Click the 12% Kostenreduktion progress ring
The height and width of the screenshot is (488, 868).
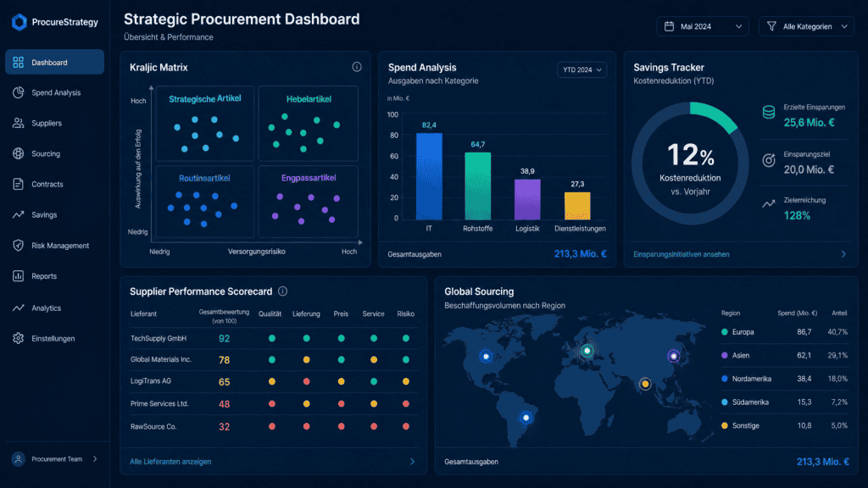pyautogui.click(x=690, y=164)
